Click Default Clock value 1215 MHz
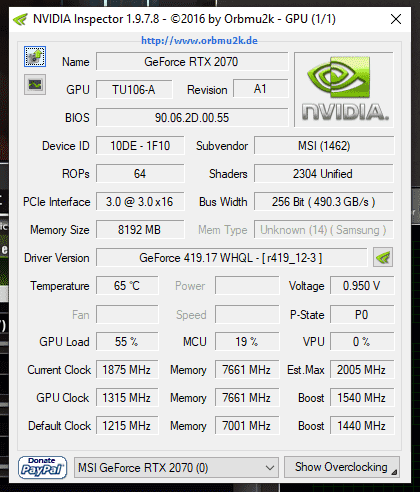 point(127,426)
